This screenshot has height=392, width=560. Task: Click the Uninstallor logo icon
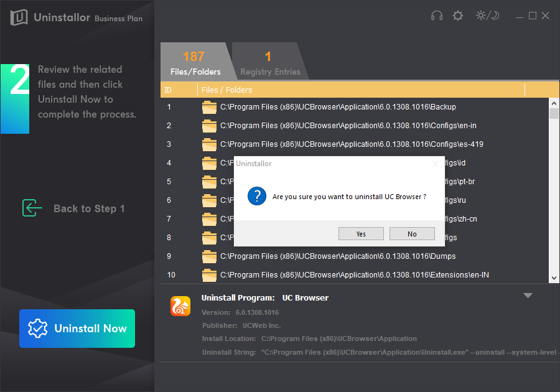[19, 17]
